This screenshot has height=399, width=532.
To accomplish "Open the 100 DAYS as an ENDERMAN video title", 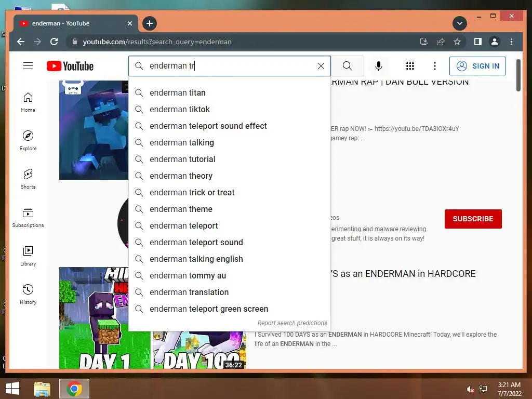I will [404, 274].
